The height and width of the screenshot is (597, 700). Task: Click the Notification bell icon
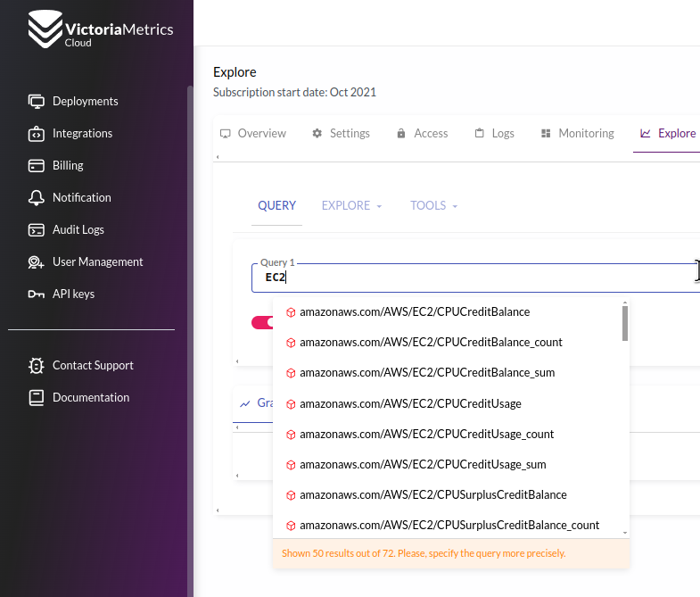pyautogui.click(x=37, y=198)
